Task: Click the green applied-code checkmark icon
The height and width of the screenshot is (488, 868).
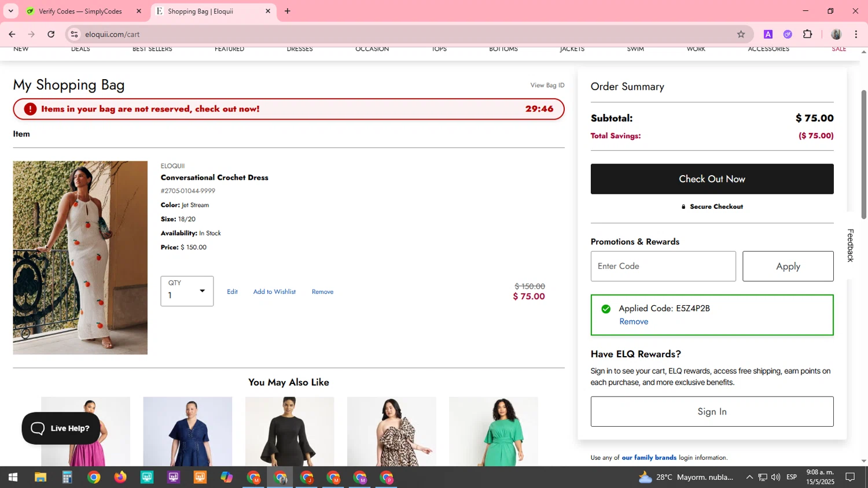Action: click(606, 309)
